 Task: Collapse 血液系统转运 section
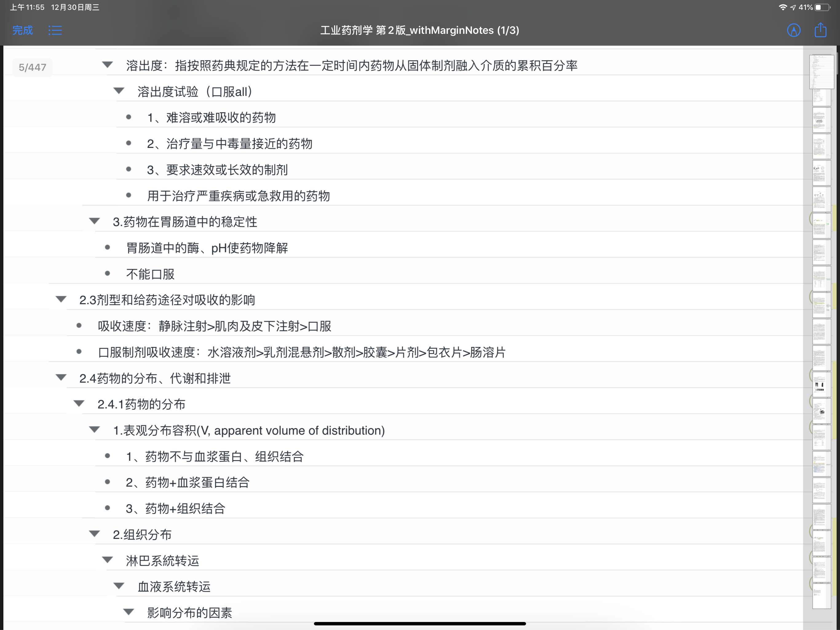(x=119, y=586)
